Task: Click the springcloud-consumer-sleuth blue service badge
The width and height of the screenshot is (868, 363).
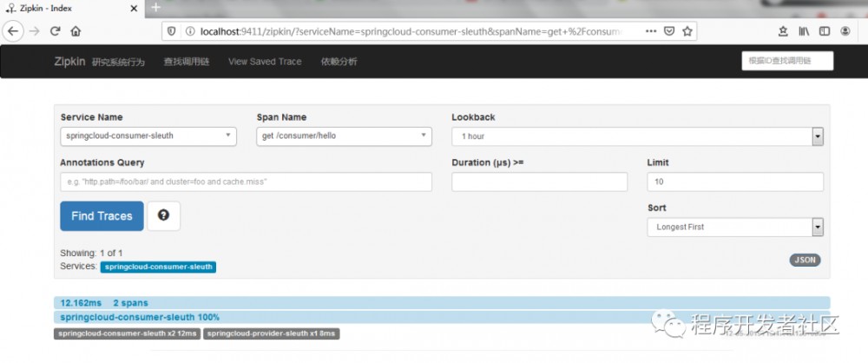Action: (x=158, y=267)
